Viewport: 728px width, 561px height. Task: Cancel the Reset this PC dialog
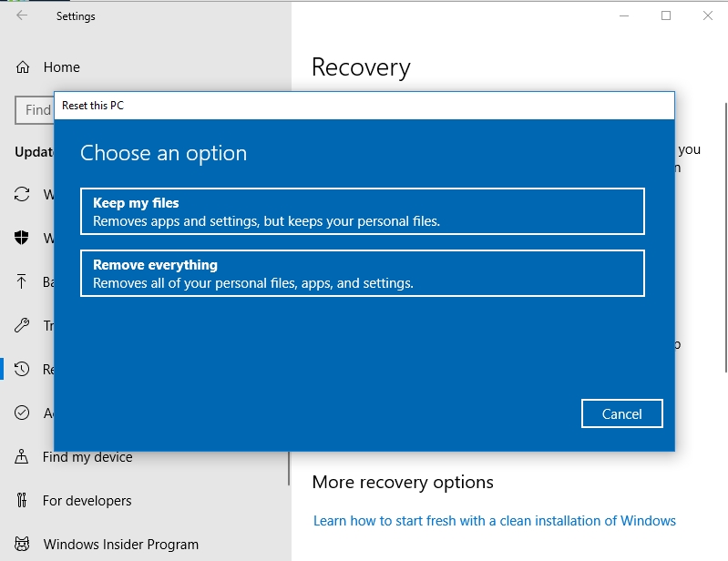click(x=621, y=413)
